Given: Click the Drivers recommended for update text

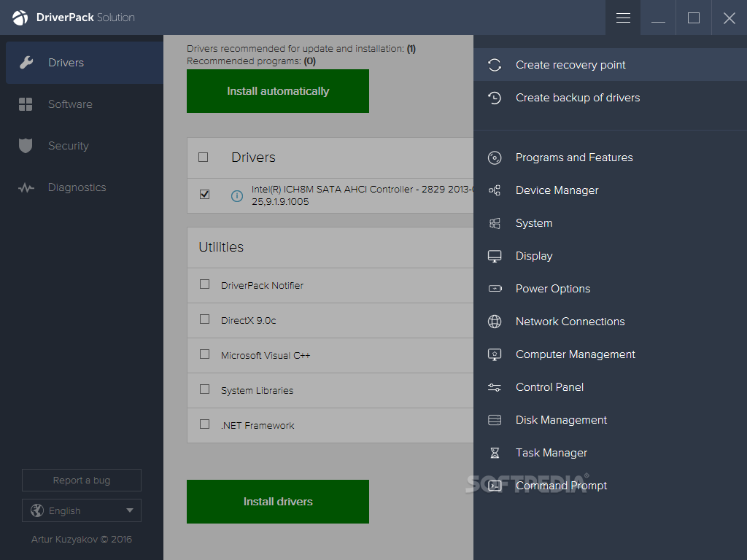Looking at the screenshot, I should pos(301,49).
